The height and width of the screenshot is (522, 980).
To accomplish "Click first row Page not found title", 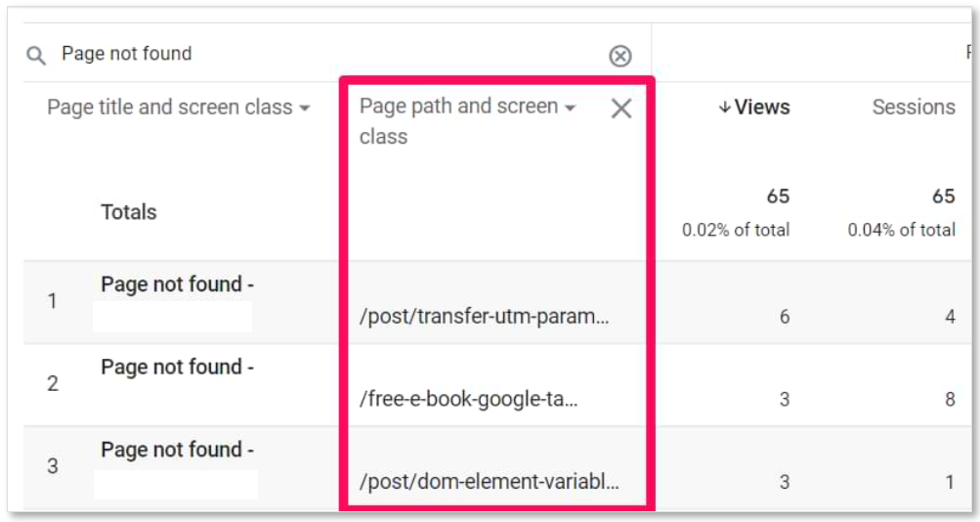I will (x=177, y=284).
